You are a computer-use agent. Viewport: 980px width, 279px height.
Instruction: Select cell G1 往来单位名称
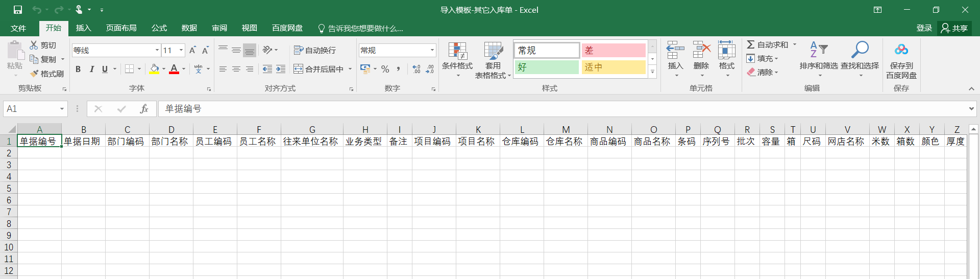click(312, 141)
